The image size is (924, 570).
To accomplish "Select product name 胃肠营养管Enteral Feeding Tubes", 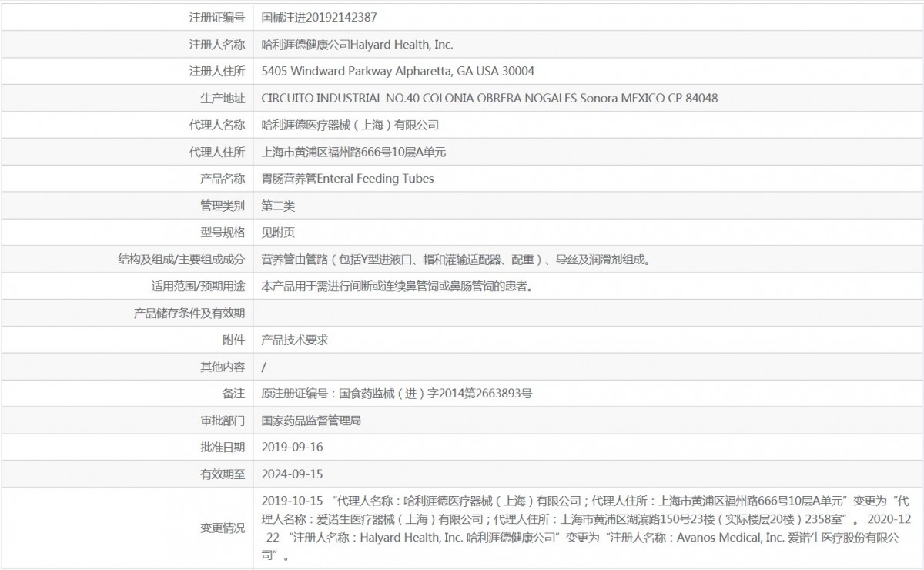I will point(348,179).
